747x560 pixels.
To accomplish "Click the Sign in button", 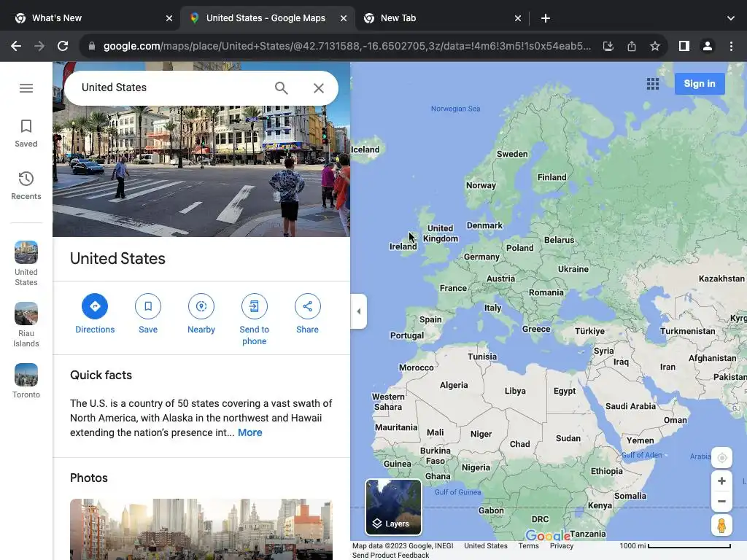I will (700, 84).
